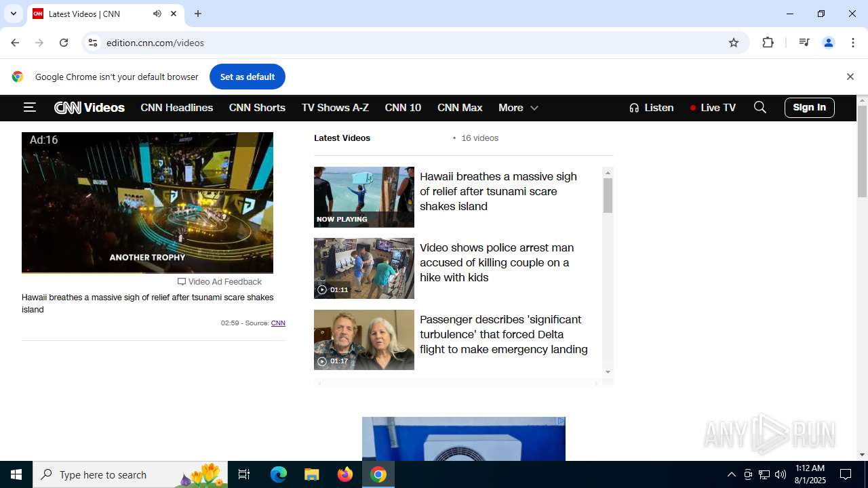
Task: Go to CNN Max section
Action: 460,108
